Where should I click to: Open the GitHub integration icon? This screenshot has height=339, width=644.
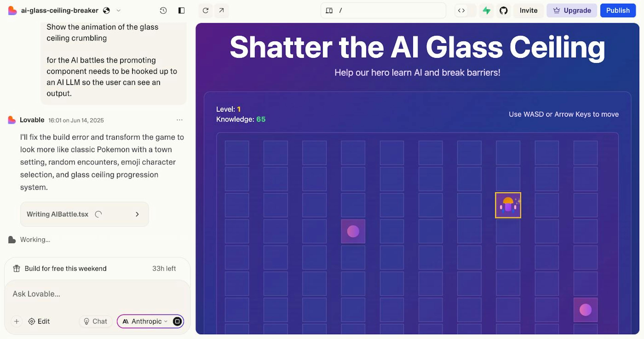[x=503, y=11]
